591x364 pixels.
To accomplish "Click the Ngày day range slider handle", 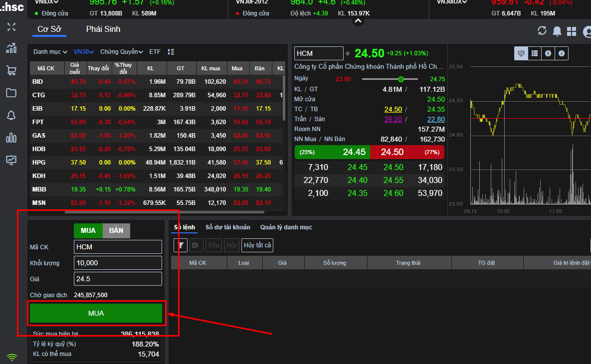I will tap(401, 79).
